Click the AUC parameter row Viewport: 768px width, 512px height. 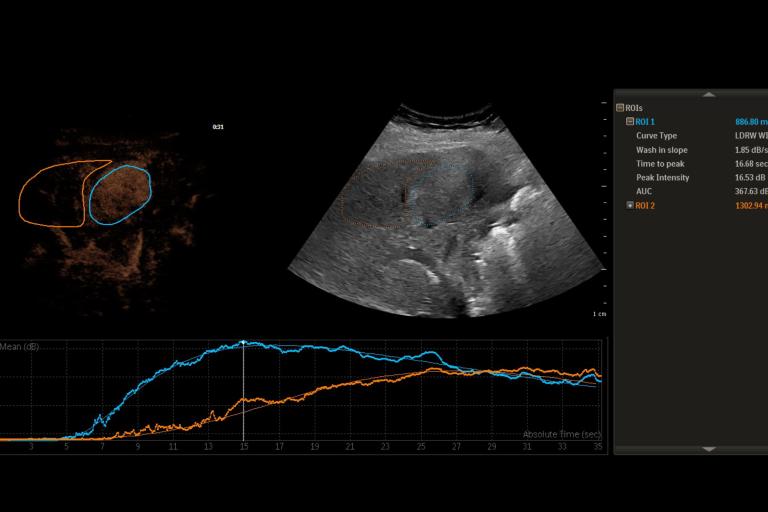pyautogui.click(x=645, y=191)
